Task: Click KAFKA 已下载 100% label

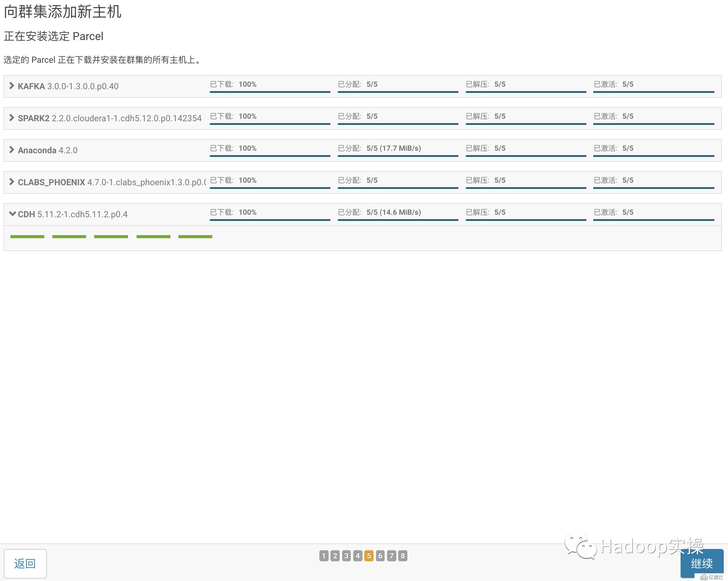Action: click(x=233, y=84)
